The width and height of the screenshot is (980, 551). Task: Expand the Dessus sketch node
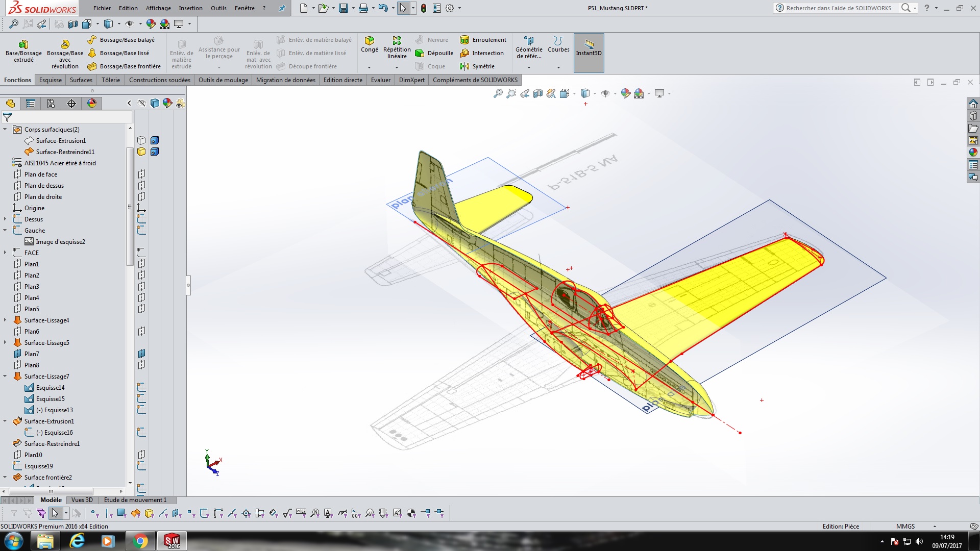click(5, 219)
